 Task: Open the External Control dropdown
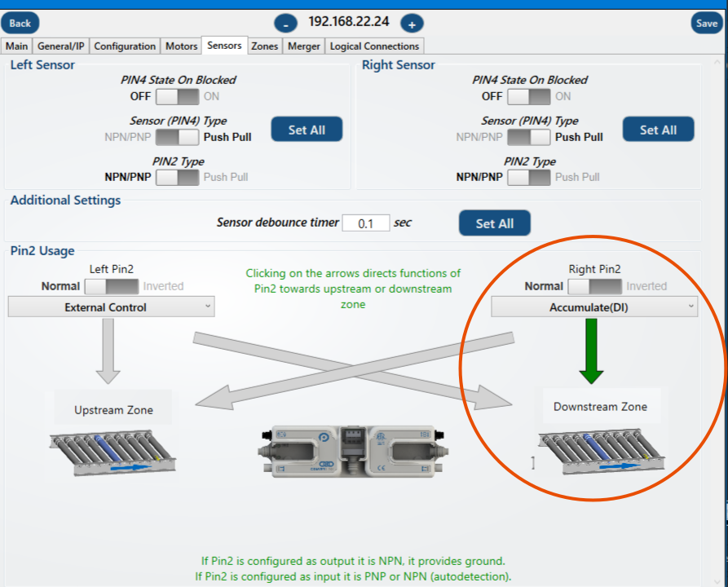(112, 307)
